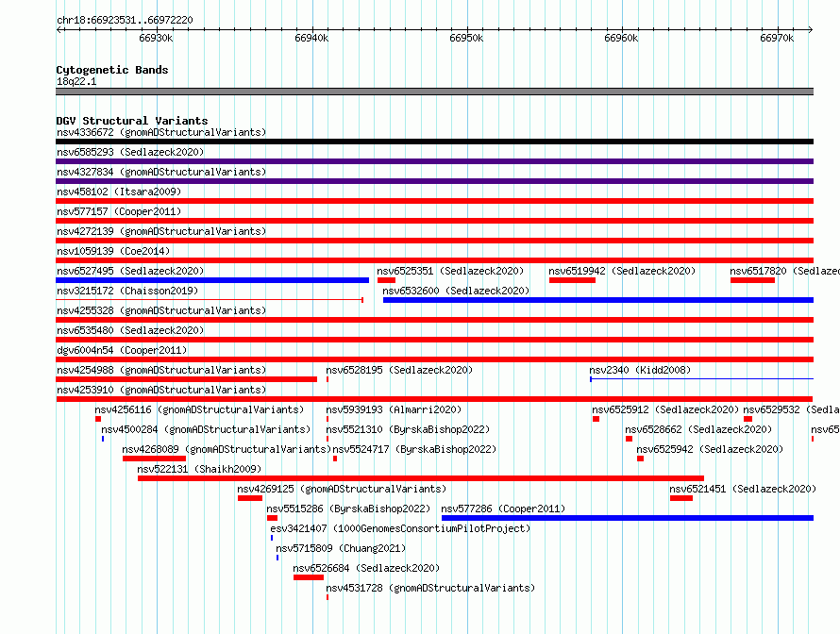Click the 66970k ruler position
The height and width of the screenshot is (634, 840).
(777, 38)
